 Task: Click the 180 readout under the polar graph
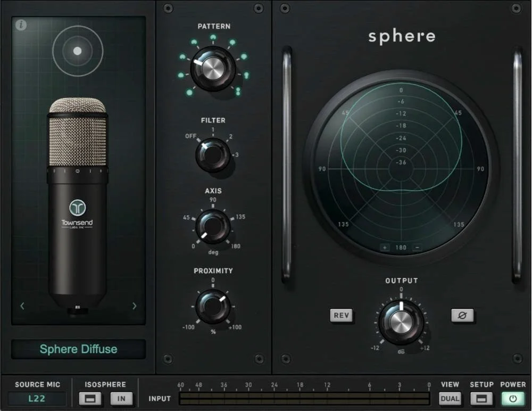click(400, 247)
